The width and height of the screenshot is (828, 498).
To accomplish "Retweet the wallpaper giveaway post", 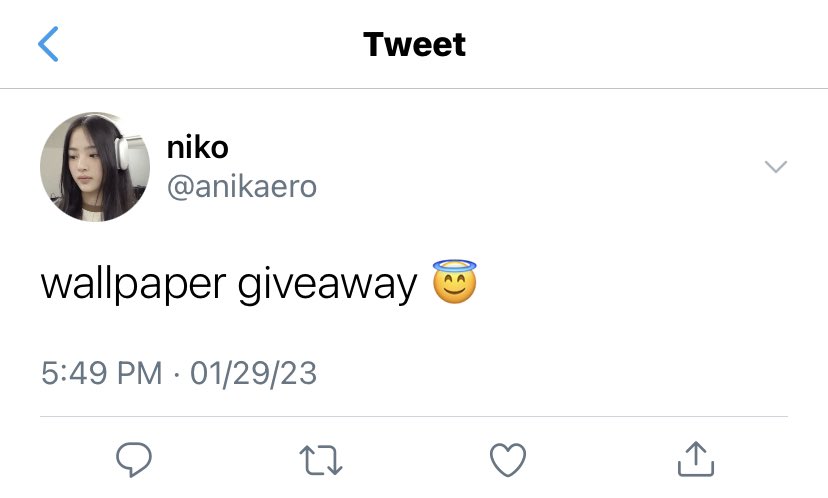I will (x=321, y=460).
